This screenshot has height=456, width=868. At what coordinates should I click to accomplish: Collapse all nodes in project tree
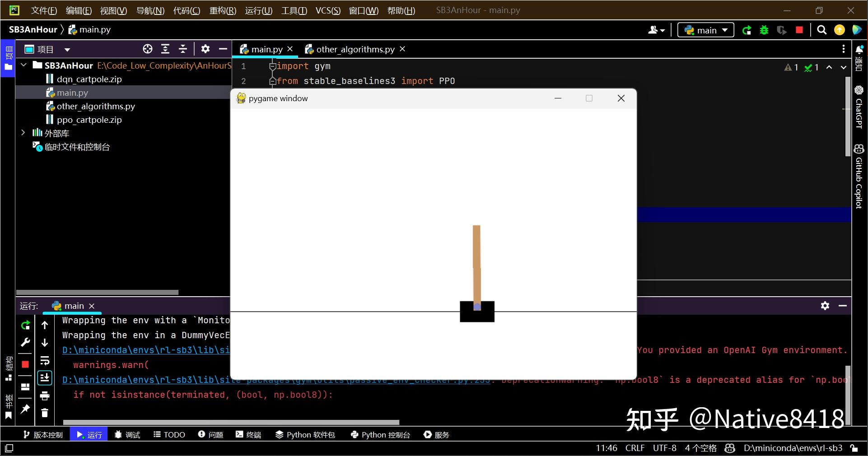182,49
